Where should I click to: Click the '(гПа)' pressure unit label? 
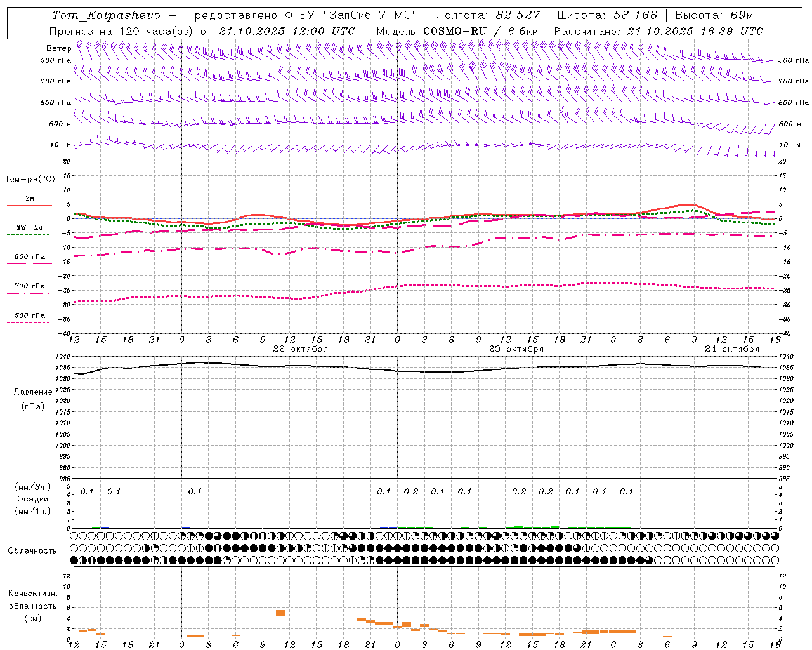[33, 407]
